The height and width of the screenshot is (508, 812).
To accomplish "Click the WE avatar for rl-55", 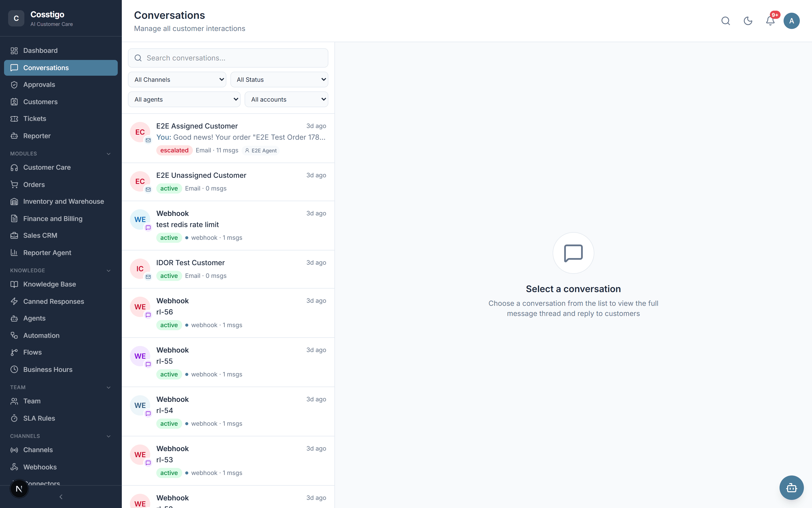I will click(x=140, y=356).
